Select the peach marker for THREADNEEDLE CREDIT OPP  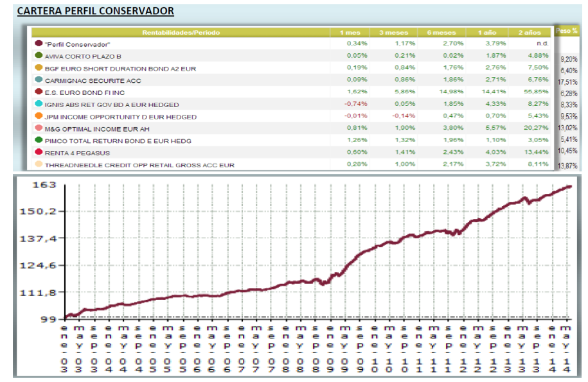tap(39, 164)
